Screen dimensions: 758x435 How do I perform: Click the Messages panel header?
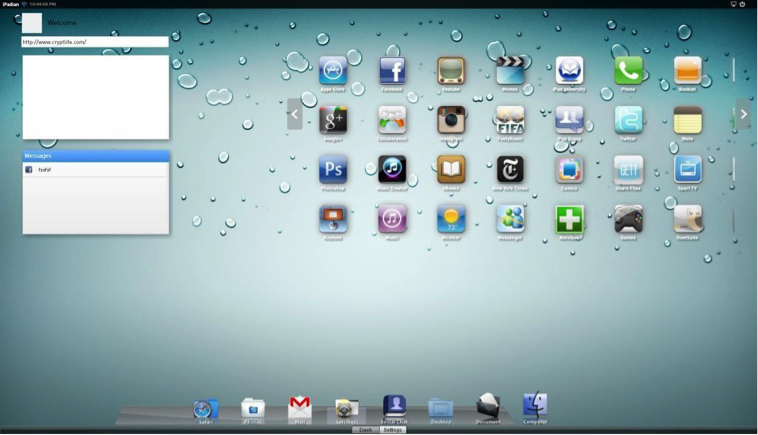click(x=96, y=156)
